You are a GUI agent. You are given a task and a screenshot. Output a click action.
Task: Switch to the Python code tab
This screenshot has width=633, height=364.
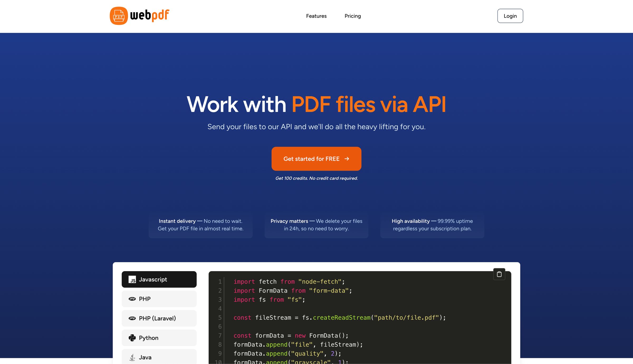(x=159, y=338)
